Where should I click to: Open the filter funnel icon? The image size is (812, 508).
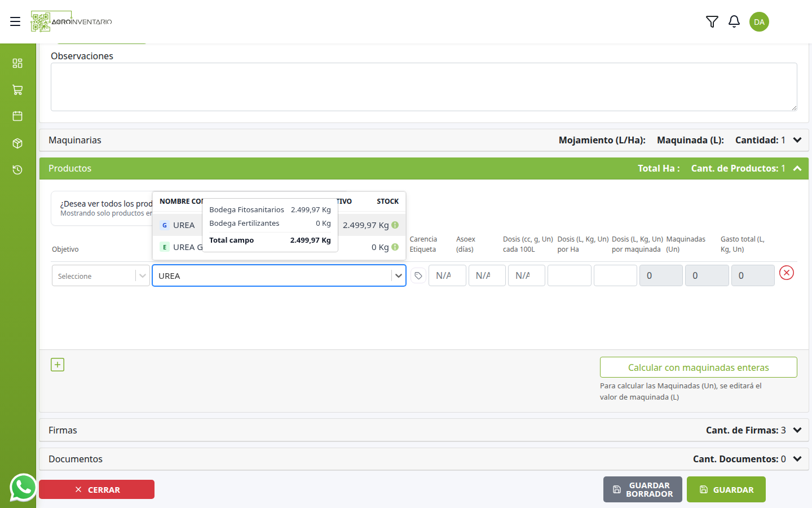(712, 21)
